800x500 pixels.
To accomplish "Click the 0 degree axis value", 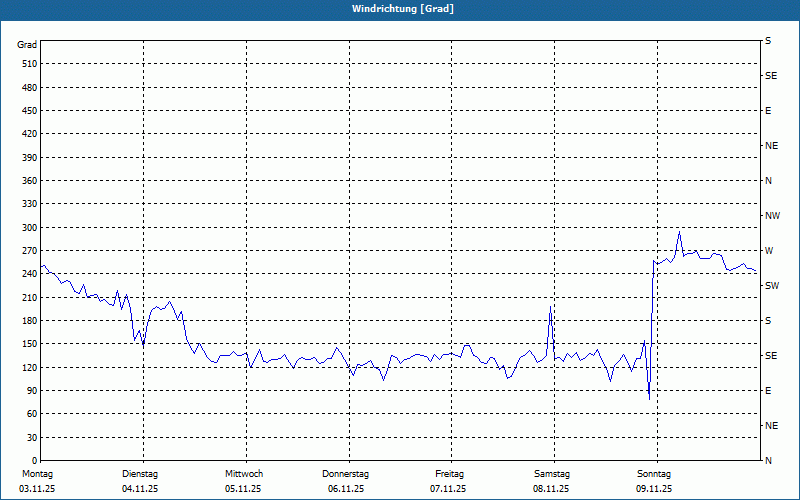I will 33,437.
